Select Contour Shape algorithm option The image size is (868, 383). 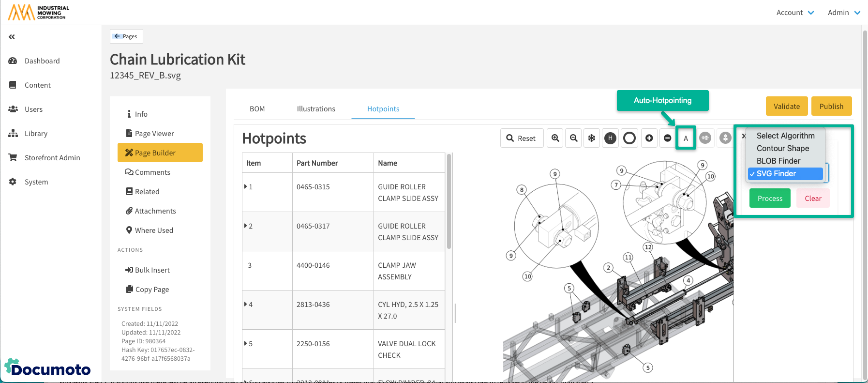(x=782, y=149)
